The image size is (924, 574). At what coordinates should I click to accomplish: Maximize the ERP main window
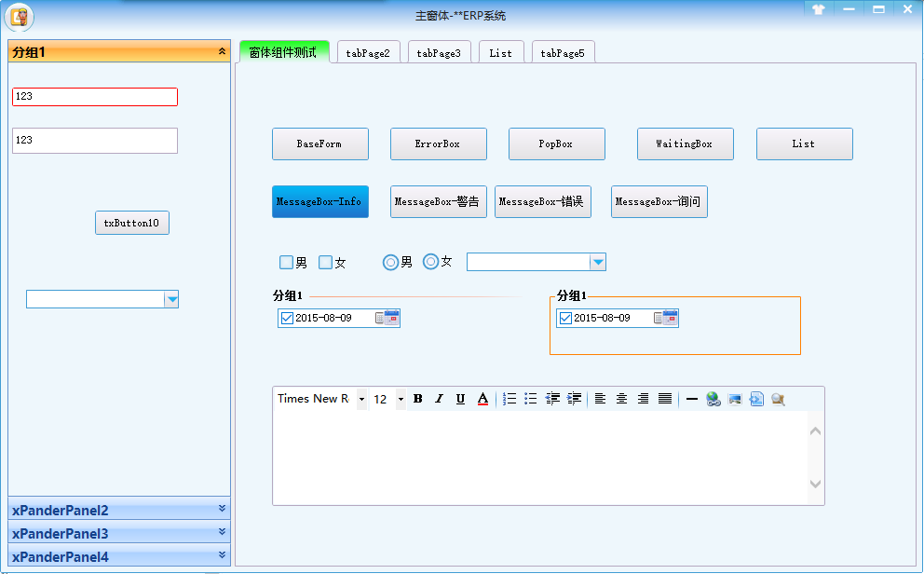(878, 9)
